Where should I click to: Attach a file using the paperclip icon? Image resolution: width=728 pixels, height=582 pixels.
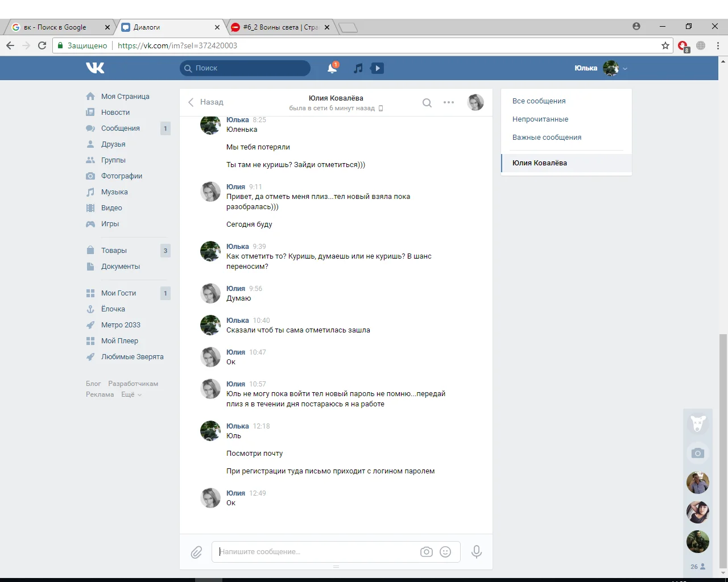196,551
